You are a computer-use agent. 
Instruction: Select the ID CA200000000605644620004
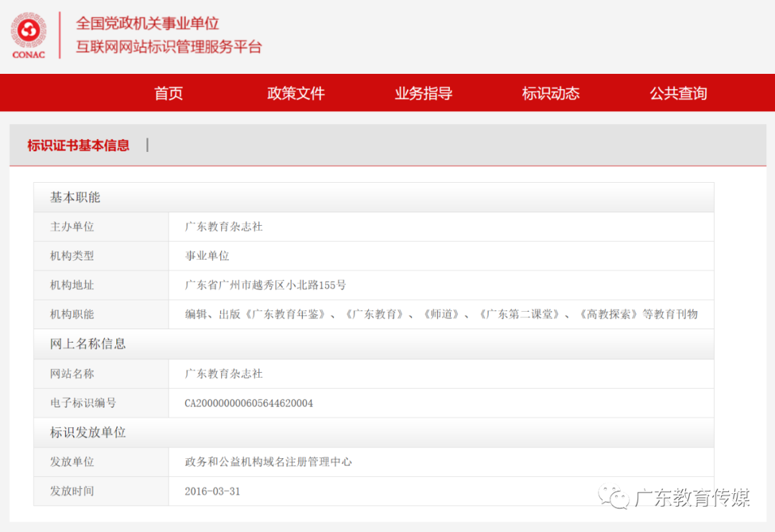pyautogui.click(x=248, y=404)
